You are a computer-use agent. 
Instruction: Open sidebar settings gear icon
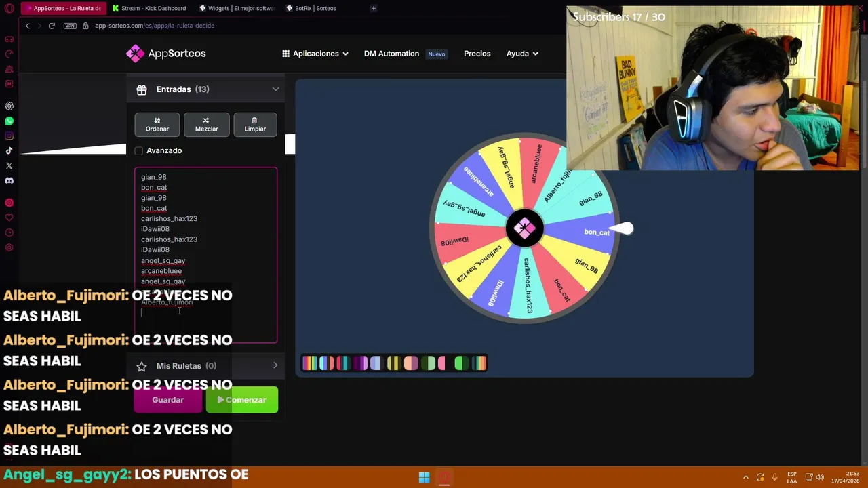(9, 247)
